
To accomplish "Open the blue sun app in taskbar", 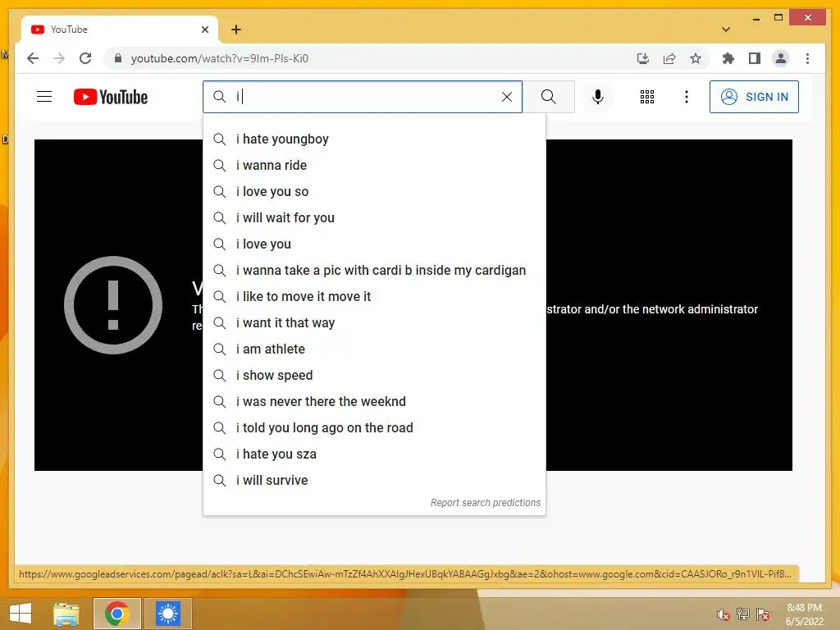I will tap(167, 614).
